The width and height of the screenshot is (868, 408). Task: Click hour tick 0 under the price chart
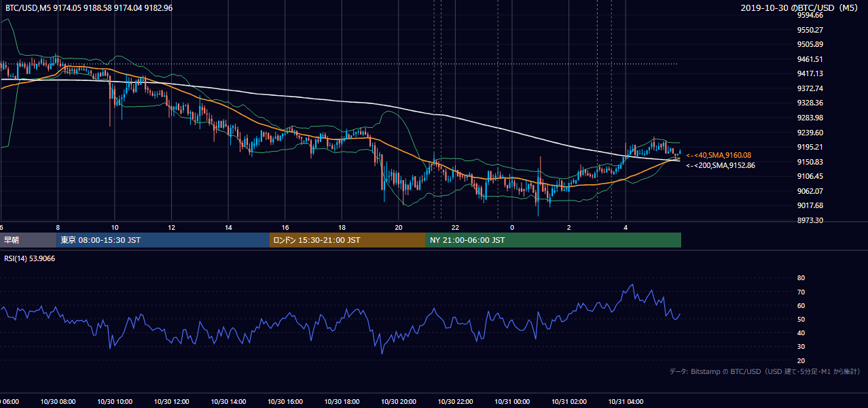(512, 227)
